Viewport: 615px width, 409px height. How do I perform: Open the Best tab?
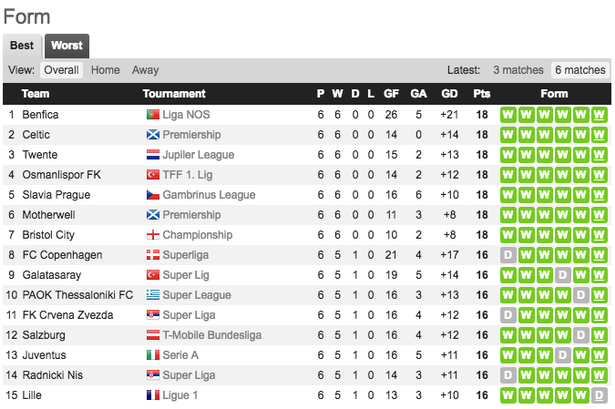[x=22, y=45]
